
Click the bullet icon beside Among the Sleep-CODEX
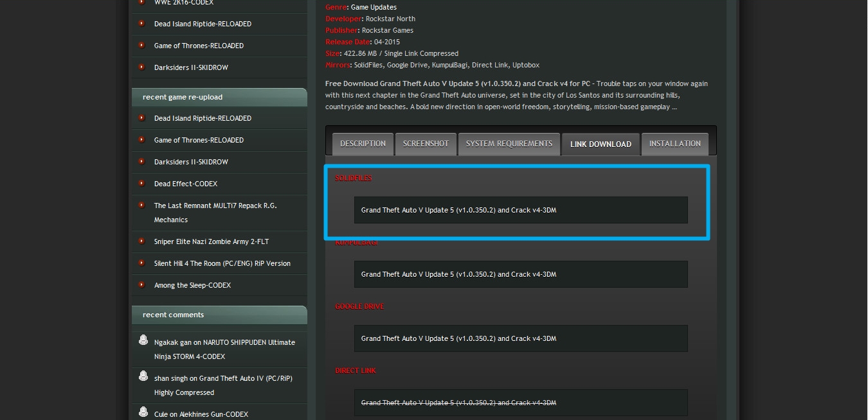[x=141, y=285]
